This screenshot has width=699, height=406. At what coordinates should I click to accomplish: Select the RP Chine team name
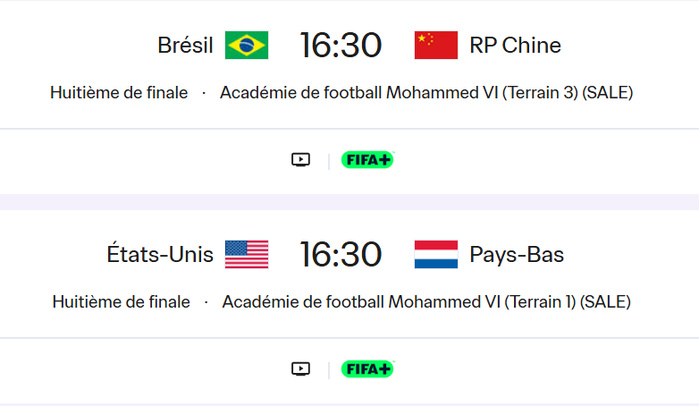click(515, 45)
